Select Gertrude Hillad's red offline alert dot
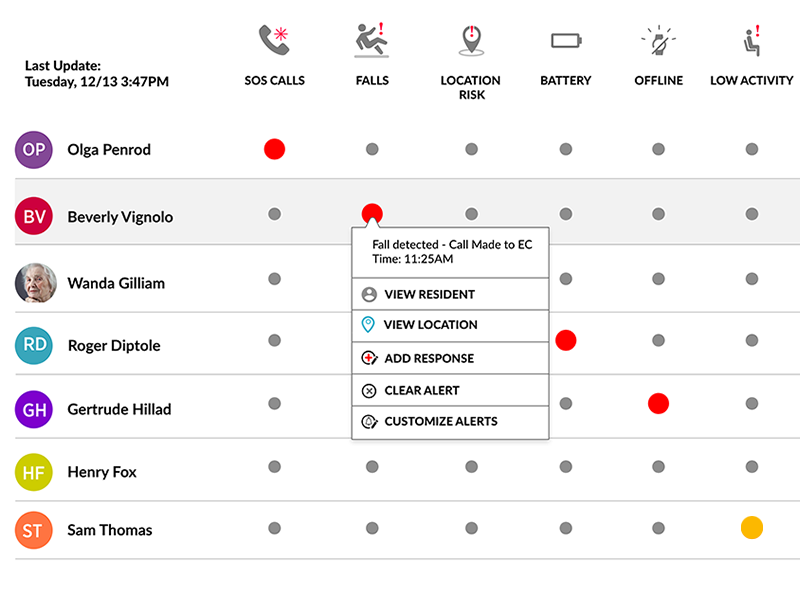 [658, 404]
